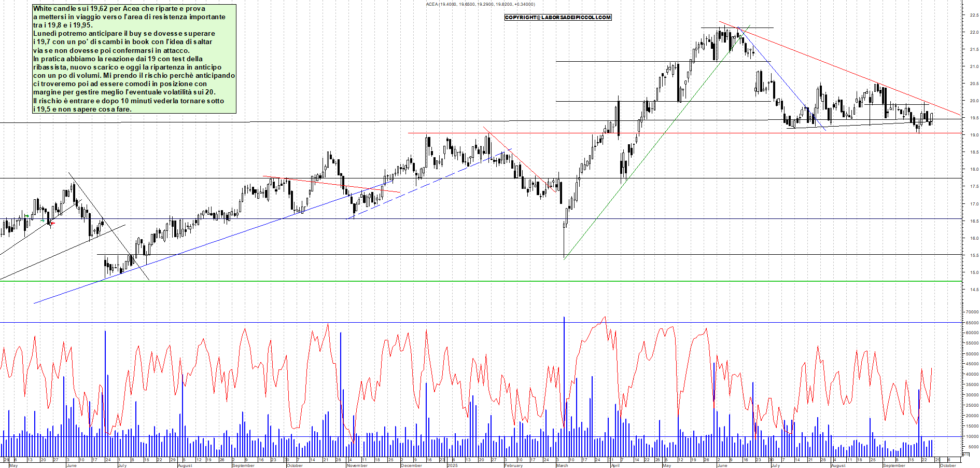
Task: Click the line starting 'In pratica abbiamo la reazione'
Action: (x=118, y=59)
